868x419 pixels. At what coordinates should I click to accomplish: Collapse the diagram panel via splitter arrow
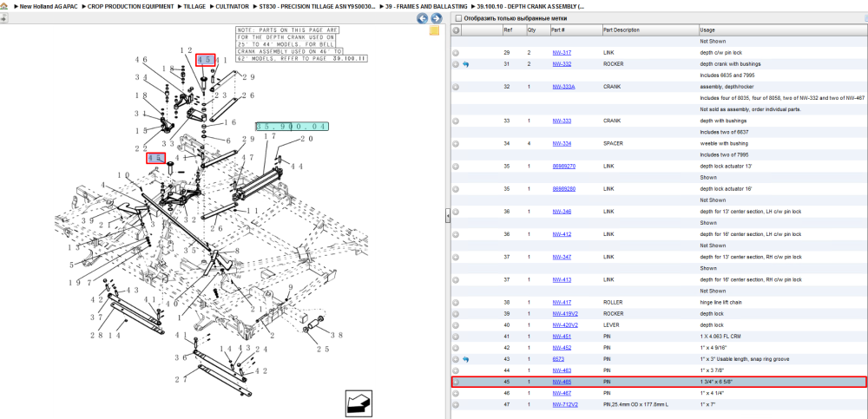point(448,216)
